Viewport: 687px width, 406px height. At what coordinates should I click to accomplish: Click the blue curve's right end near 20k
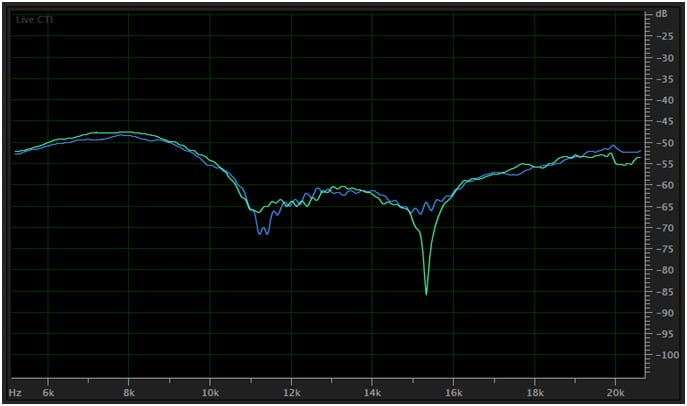click(x=639, y=151)
